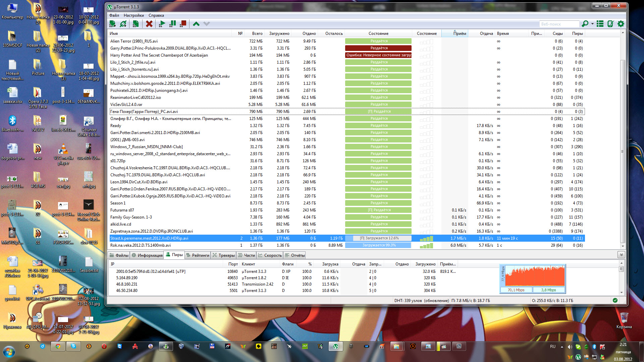The width and height of the screenshot is (644, 362).
Task: Switch to the Файлы tab
Action: [119, 255]
